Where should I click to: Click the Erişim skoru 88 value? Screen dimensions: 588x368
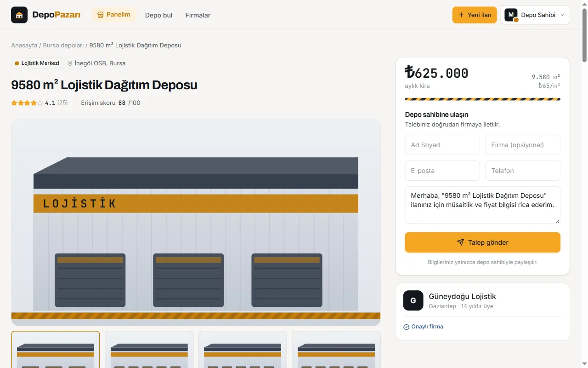[x=122, y=103]
